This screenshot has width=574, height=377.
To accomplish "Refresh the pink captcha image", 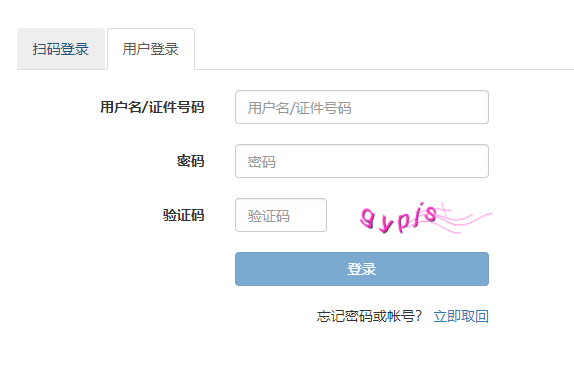I will click(x=426, y=218).
